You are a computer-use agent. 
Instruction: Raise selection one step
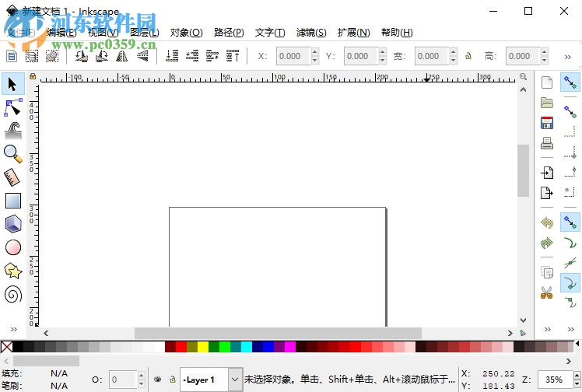[x=212, y=56]
